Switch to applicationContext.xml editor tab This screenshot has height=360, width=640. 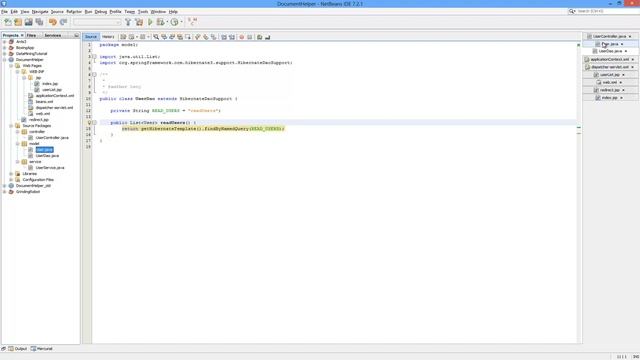pyautogui.click(x=610, y=60)
